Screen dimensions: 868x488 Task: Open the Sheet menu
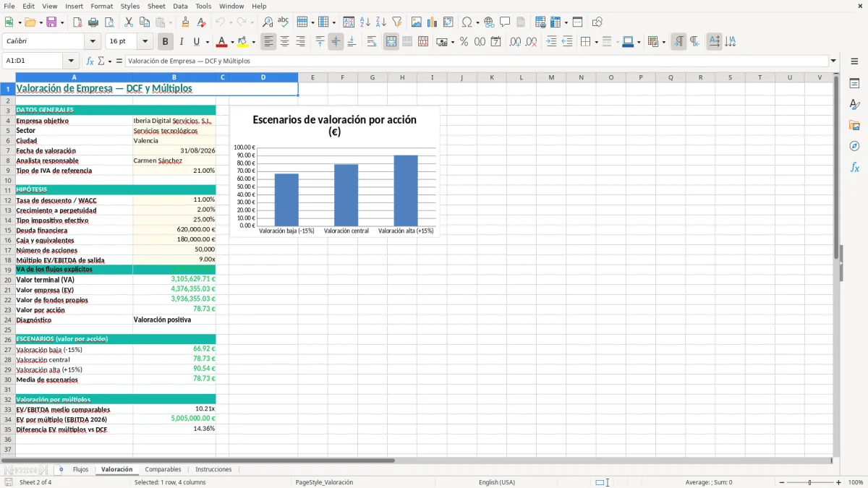tap(156, 6)
